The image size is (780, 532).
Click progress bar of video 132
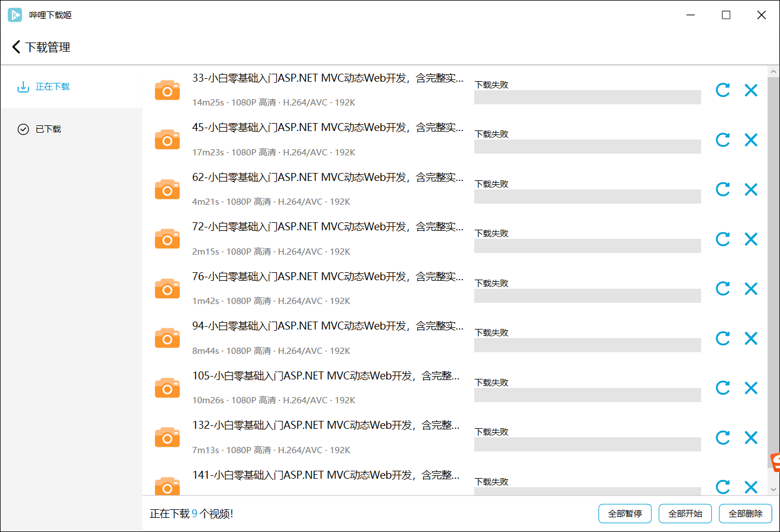(x=588, y=444)
